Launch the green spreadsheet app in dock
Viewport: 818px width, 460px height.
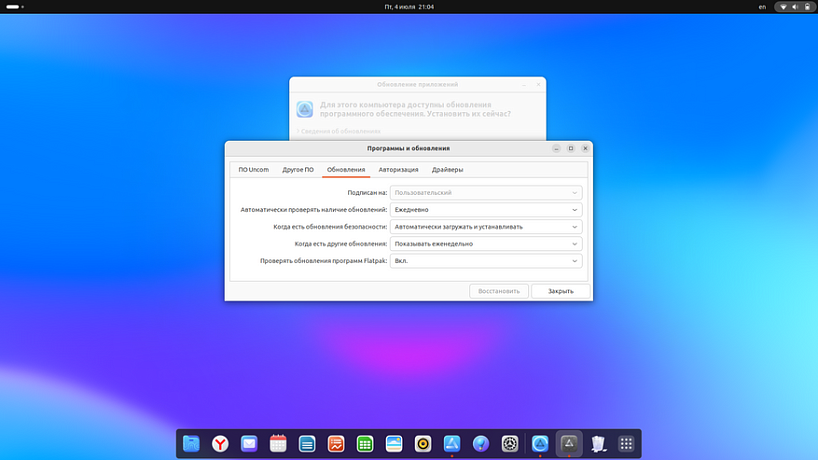[365, 444]
